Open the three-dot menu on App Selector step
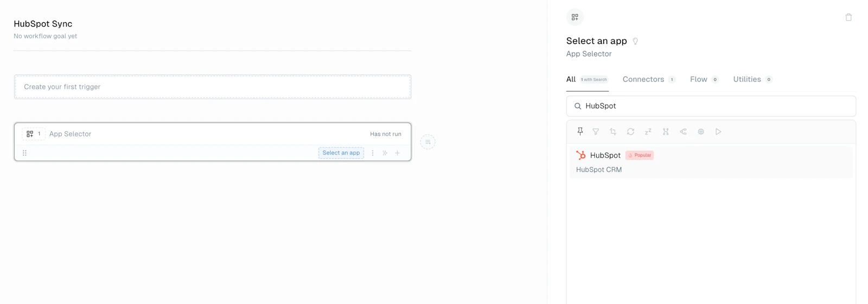 [373, 153]
